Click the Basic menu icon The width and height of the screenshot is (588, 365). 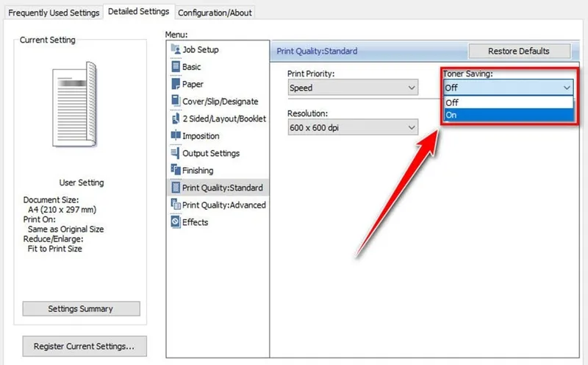point(175,67)
